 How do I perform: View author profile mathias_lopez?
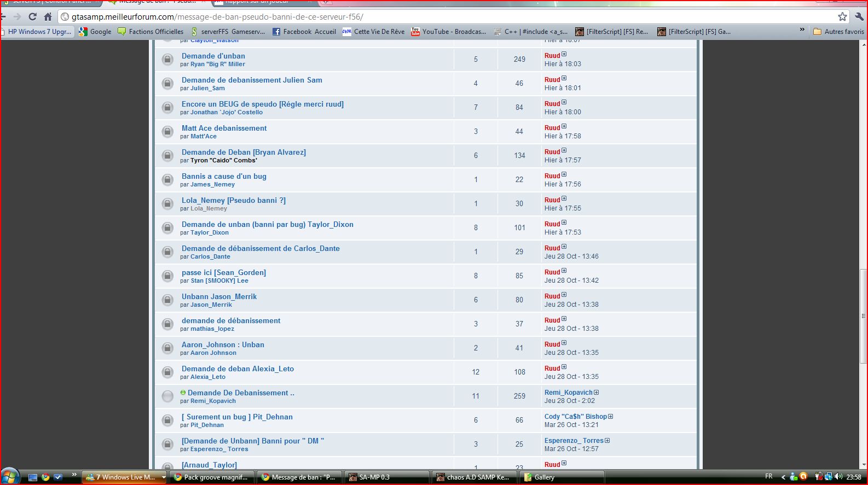click(212, 329)
